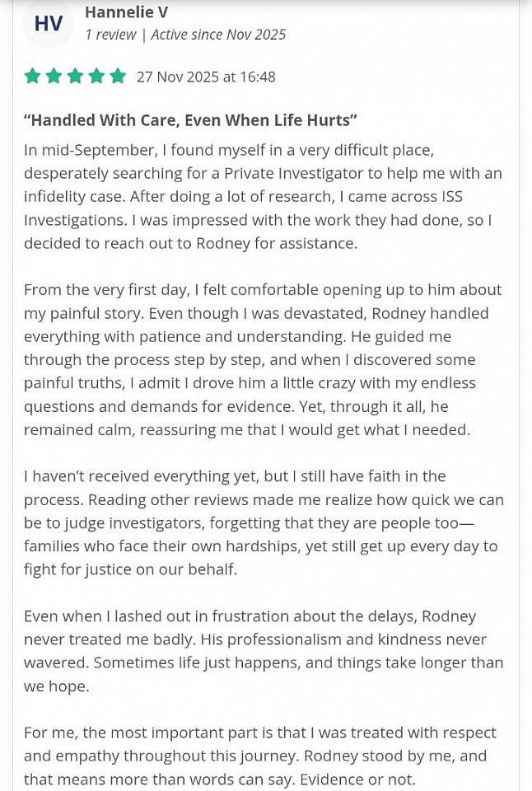Viewport: 532px width, 791px height.
Task: Click the fifth green rating star
Action: pyautogui.click(x=118, y=77)
